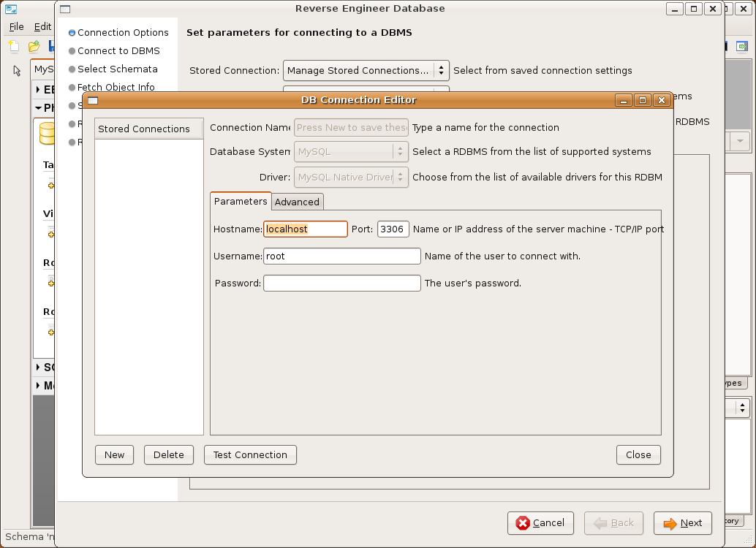Select the Connect to DBMS step
This screenshot has height=548, width=756.
click(118, 51)
